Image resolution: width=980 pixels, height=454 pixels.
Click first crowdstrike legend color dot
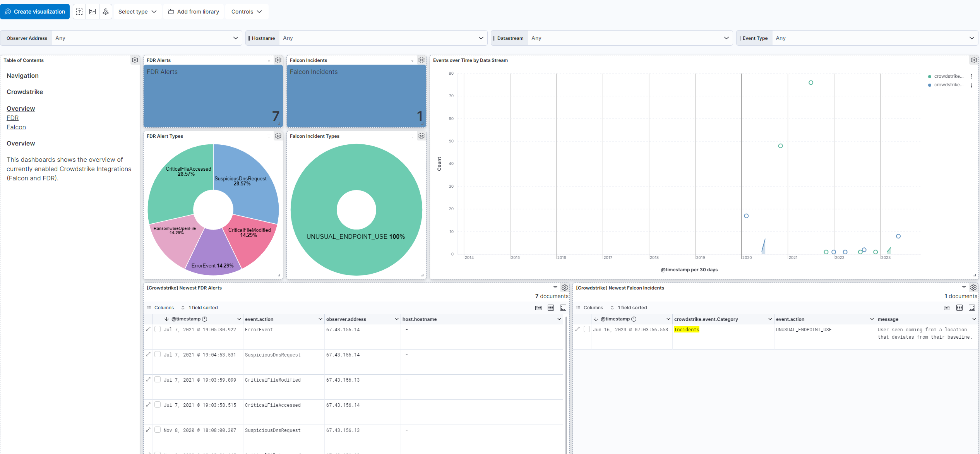(930, 76)
